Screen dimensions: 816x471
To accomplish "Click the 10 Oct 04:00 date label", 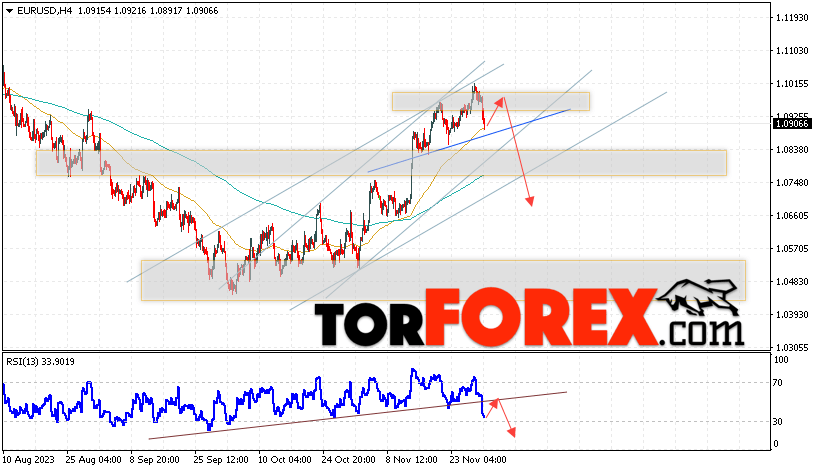I will tap(285, 460).
